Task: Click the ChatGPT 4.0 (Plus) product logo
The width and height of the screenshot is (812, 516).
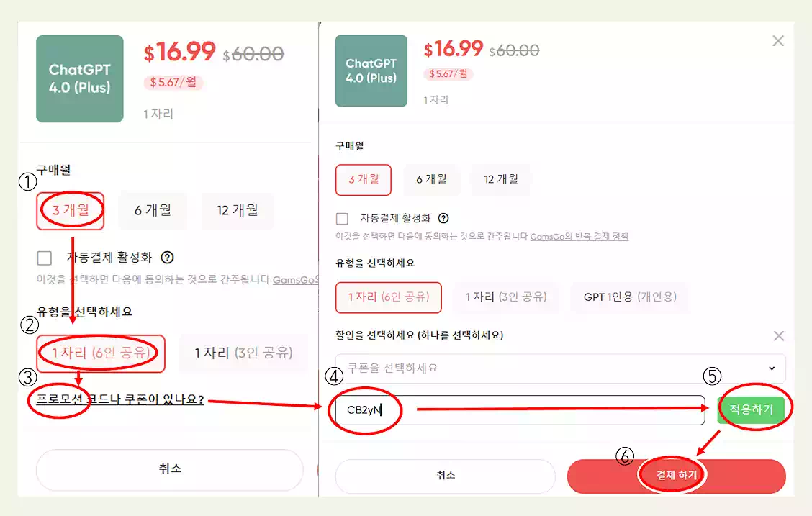Action: pyautogui.click(x=371, y=71)
